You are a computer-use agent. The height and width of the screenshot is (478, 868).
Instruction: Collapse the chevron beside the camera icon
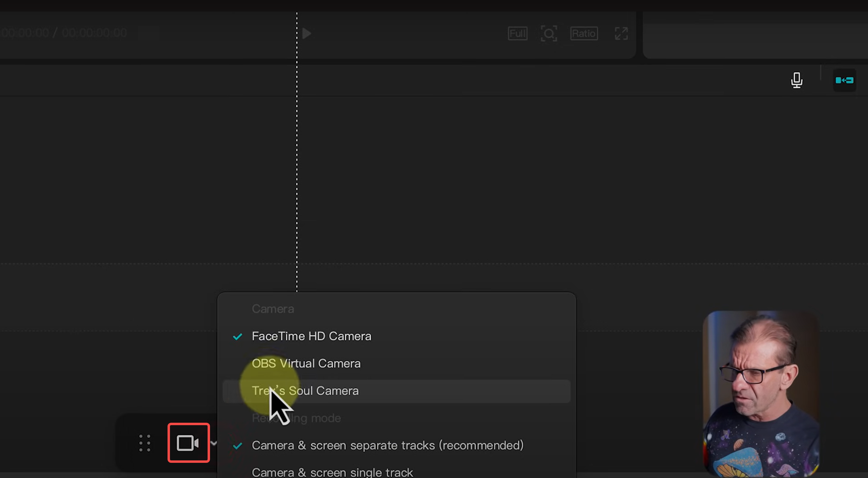(x=214, y=443)
